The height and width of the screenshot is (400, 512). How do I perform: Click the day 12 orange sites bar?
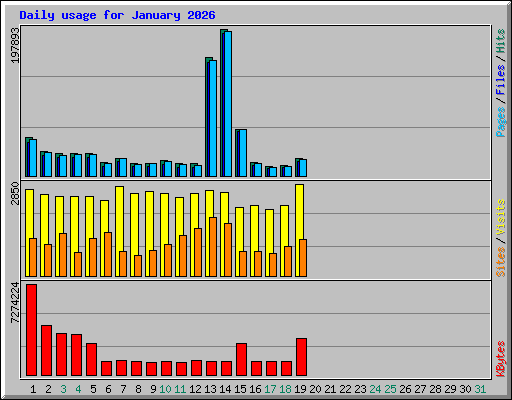pyautogui.click(x=198, y=252)
